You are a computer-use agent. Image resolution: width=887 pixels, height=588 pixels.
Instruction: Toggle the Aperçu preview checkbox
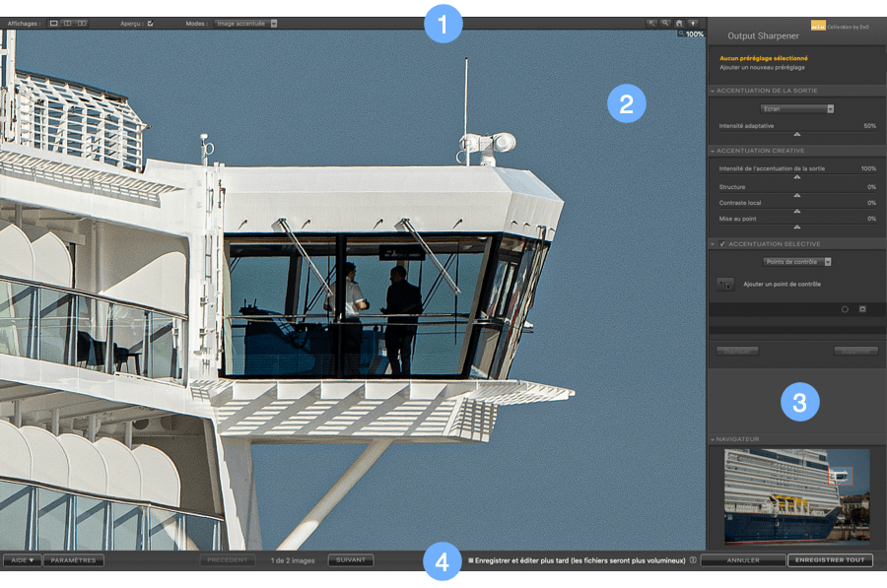151,24
